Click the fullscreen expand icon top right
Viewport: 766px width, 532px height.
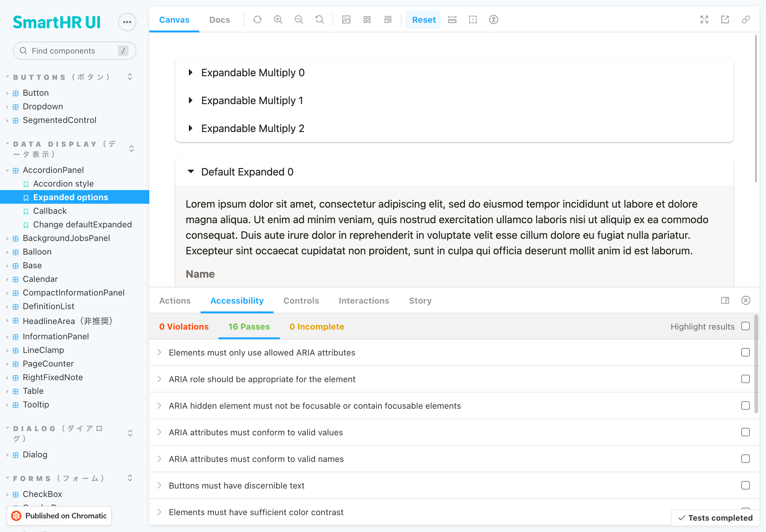point(704,19)
